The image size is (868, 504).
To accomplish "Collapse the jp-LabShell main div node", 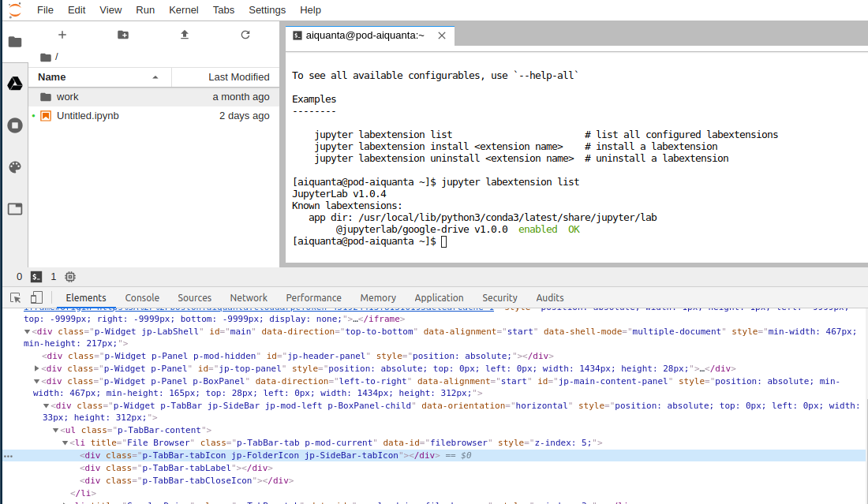I will tap(27, 332).
